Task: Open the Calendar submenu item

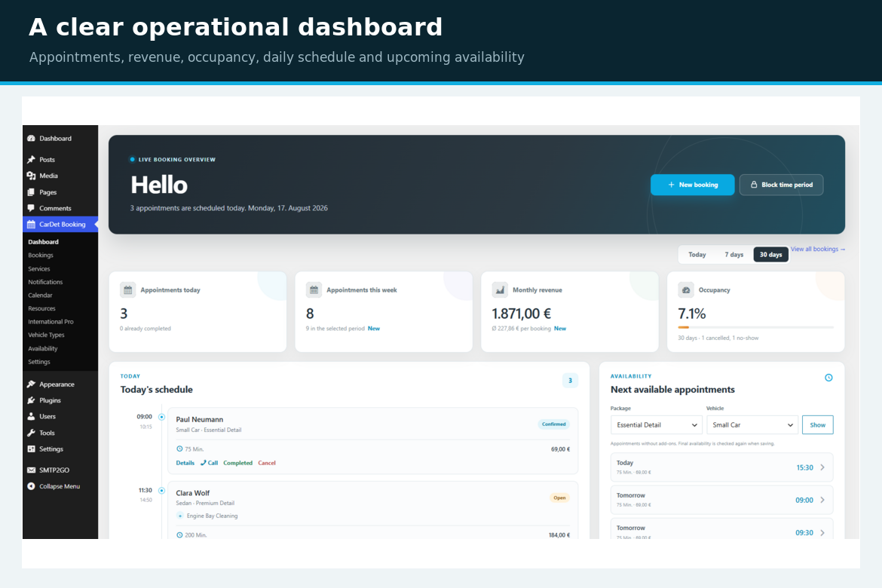Action: point(40,296)
